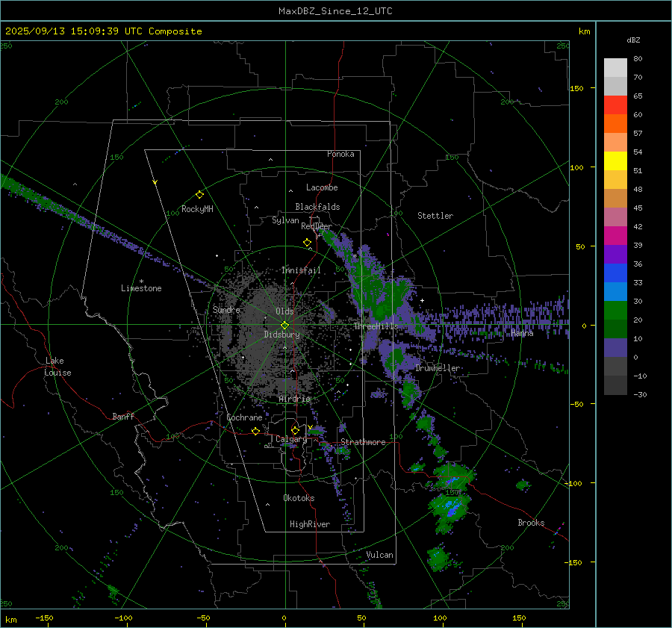The width and height of the screenshot is (672, 628).
Task: Pick the bright yellow 51-54 dBZ swatch
Action: [615, 161]
